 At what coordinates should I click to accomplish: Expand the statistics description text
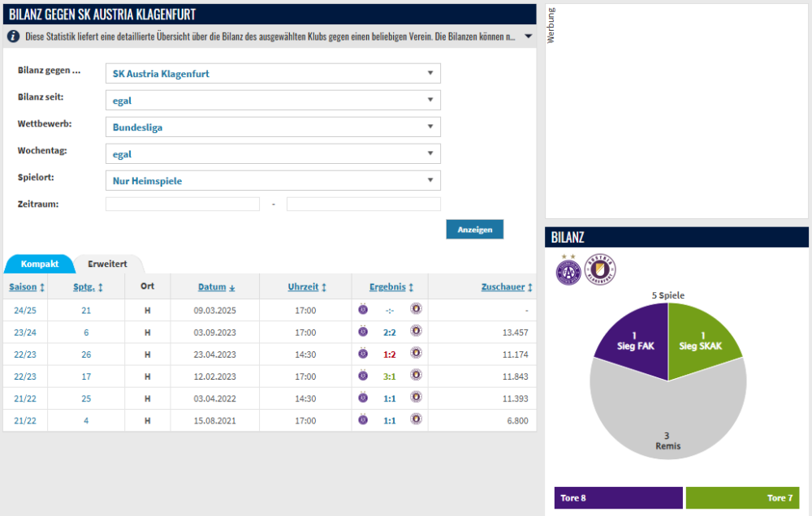click(528, 37)
